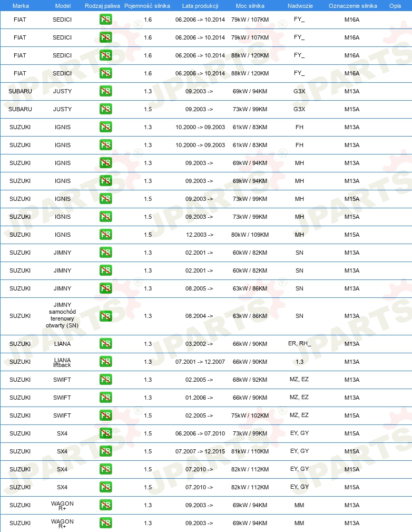The image size is (412, 532).
Task: Click the petrol icon in Swift 75kW / 102KM row
Action: pyautogui.click(x=106, y=415)
